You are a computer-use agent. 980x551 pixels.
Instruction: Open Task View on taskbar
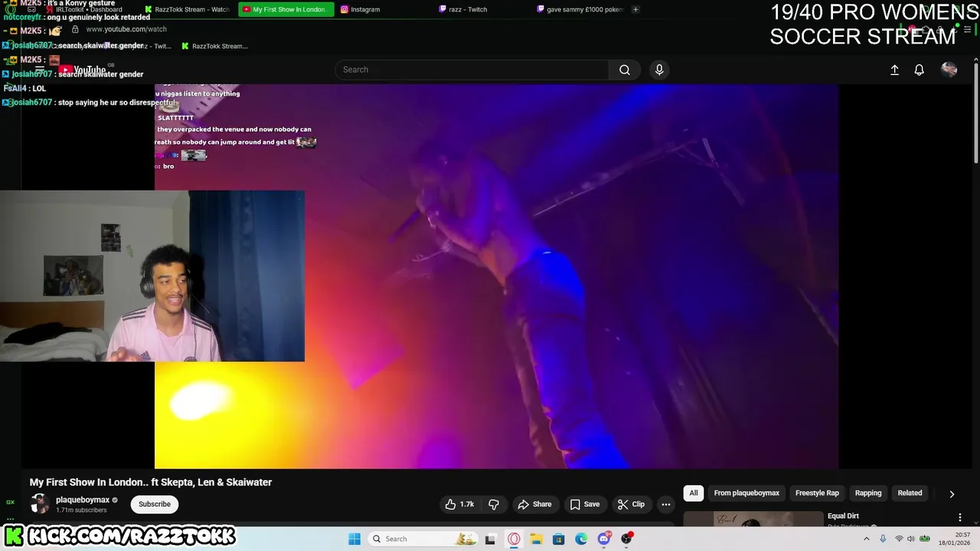(x=490, y=539)
